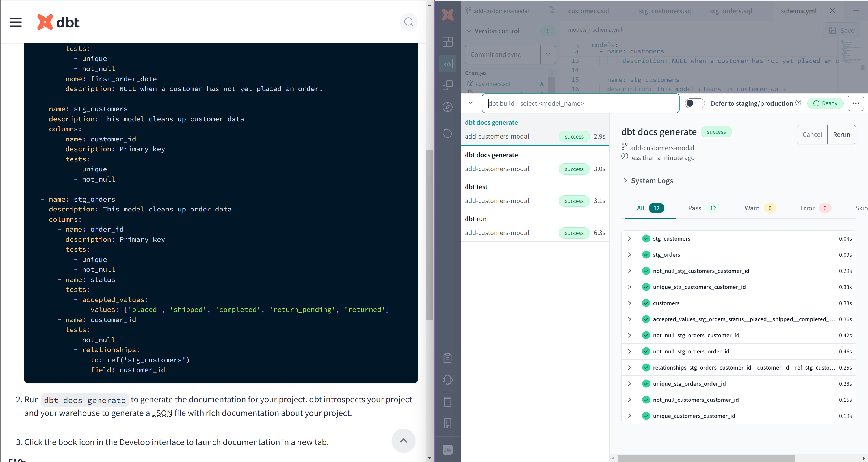Click the help icon beside Defer label
The height and width of the screenshot is (462, 868).
798,103
